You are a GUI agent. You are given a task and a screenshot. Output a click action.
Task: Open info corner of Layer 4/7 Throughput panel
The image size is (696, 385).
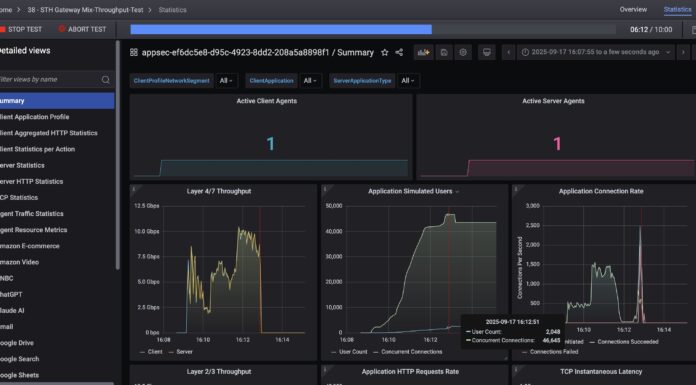coord(134,190)
